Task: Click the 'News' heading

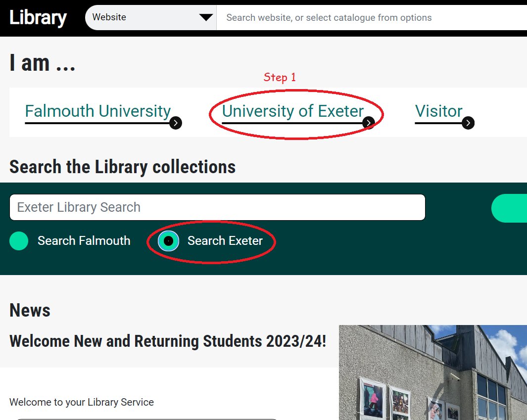Action: pyautogui.click(x=30, y=310)
